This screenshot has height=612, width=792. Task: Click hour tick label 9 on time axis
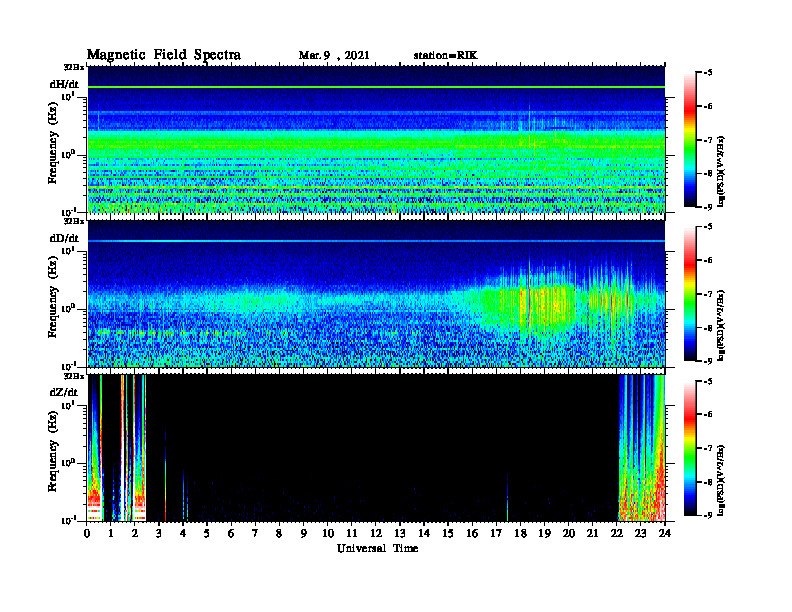[x=304, y=533]
